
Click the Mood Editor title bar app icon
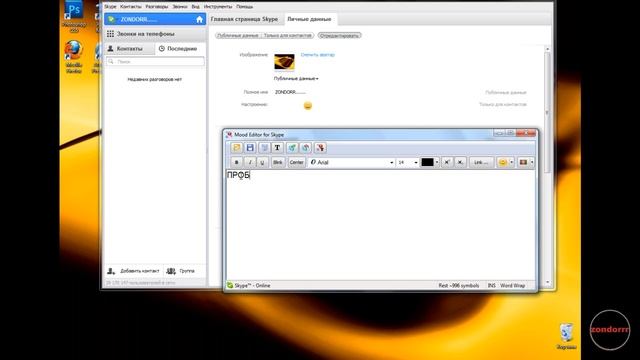tap(229, 134)
